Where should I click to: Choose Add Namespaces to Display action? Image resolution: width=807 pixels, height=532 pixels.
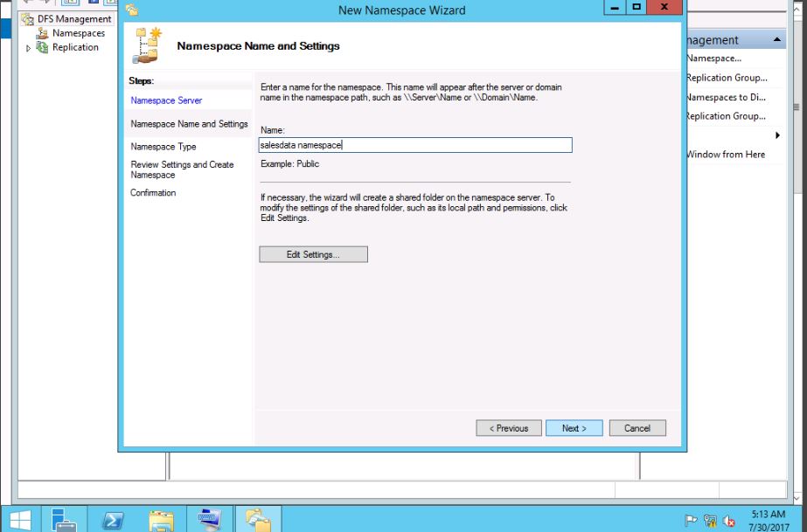(727, 97)
